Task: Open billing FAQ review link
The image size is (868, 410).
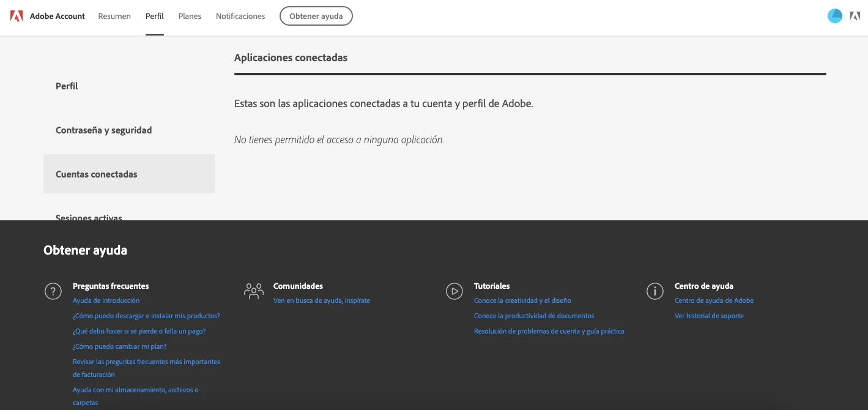Action: point(146,368)
